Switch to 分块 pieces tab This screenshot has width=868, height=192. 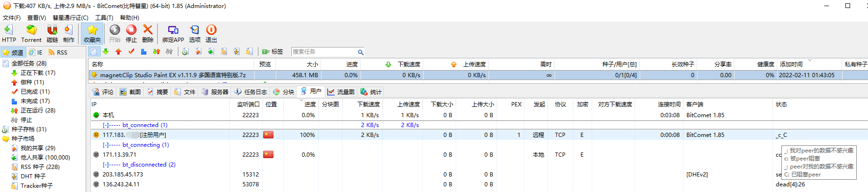[x=284, y=92]
